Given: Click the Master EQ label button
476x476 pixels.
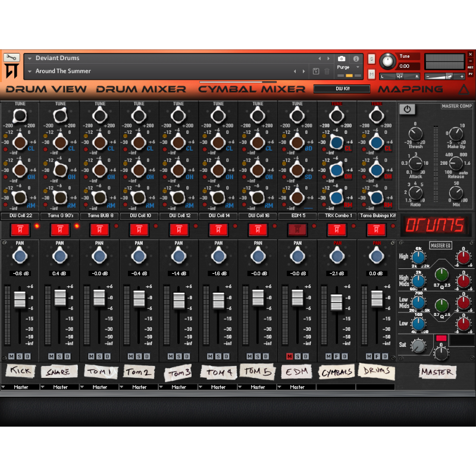Looking at the screenshot, I should [440, 245].
